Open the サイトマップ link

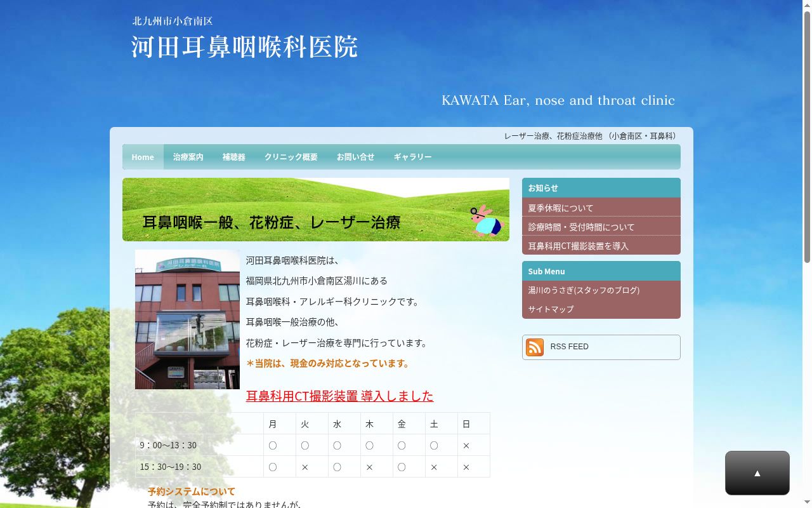[x=601, y=309]
